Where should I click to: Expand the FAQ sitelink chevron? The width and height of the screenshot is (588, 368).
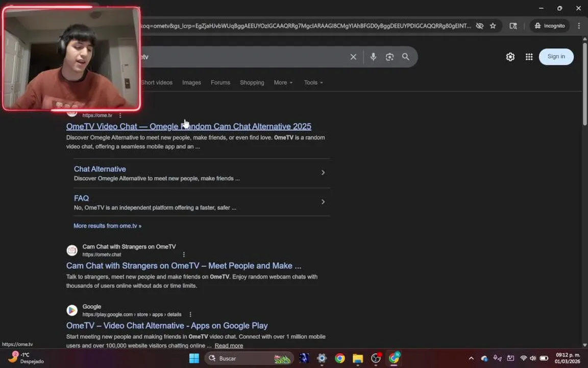[x=323, y=202]
